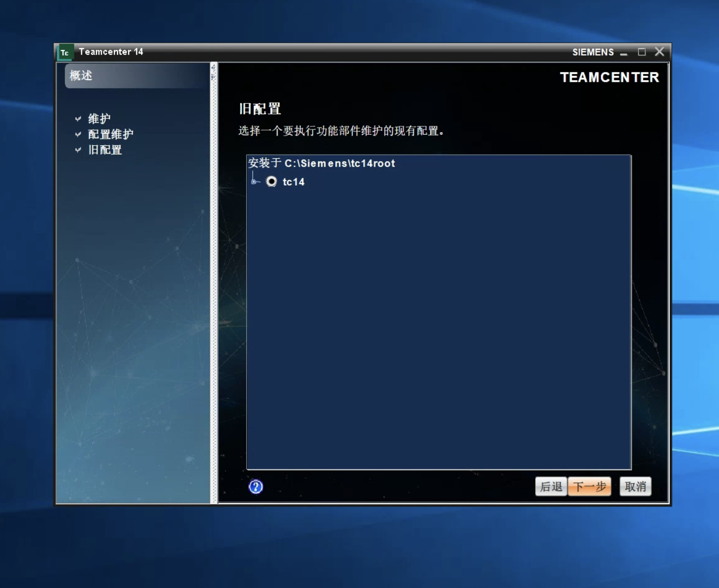The height and width of the screenshot is (588, 719).
Task: Expand the tc14 tree node handle
Action: [254, 182]
